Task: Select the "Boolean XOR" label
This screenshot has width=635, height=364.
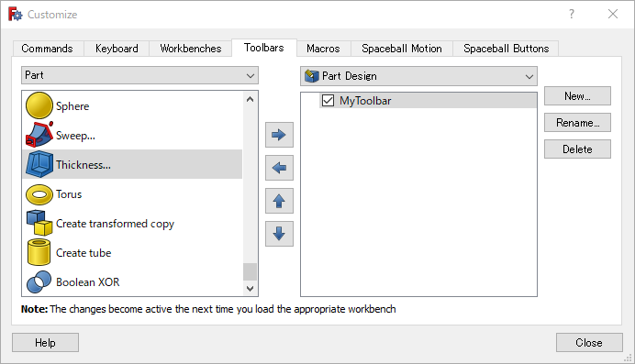Action: point(88,281)
